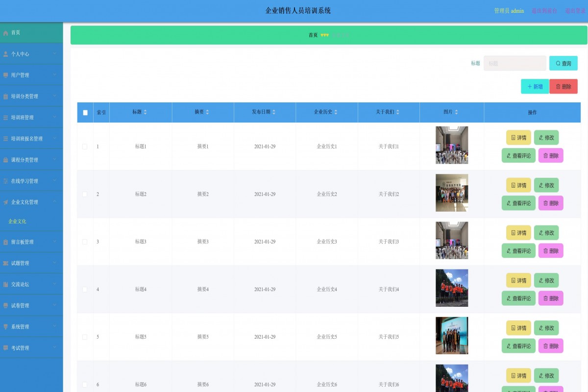
Task: Click the monitor icon next to 用户管理
Action: coord(6,75)
